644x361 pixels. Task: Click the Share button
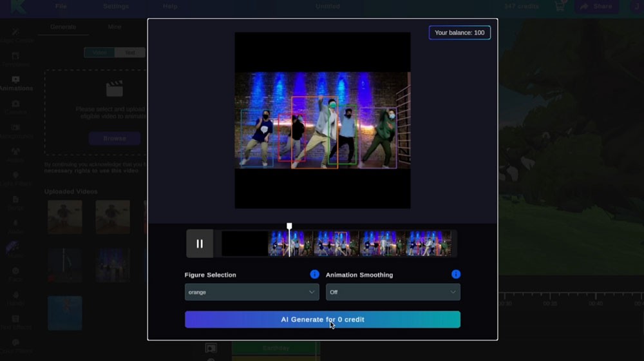(596, 6)
